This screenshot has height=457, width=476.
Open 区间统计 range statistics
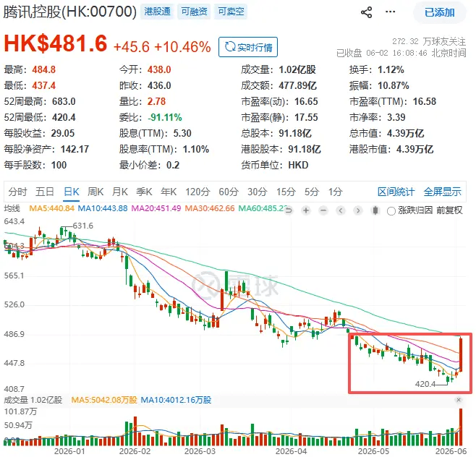pyautogui.click(x=396, y=192)
